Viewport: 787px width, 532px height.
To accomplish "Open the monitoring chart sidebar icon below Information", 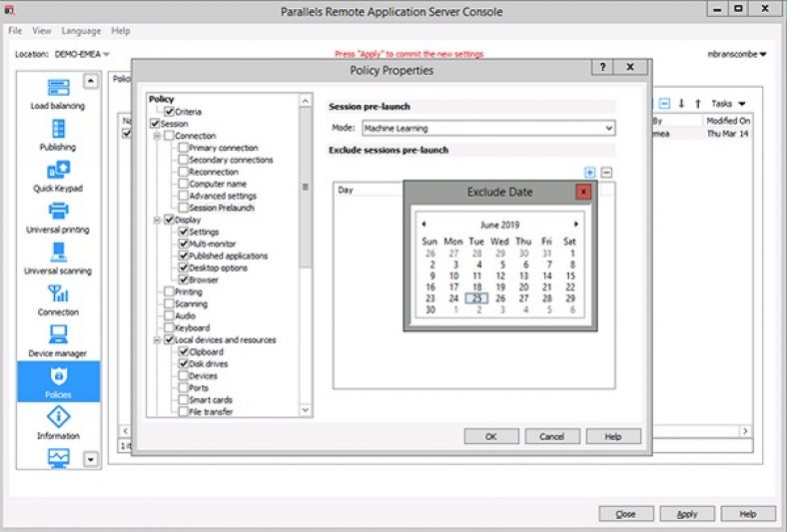I will point(58,458).
